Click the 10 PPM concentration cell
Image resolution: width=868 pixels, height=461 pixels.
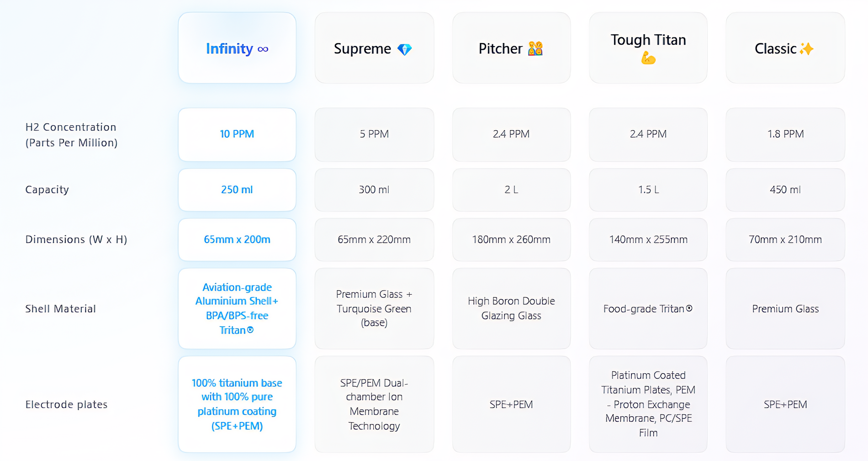(237, 134)
